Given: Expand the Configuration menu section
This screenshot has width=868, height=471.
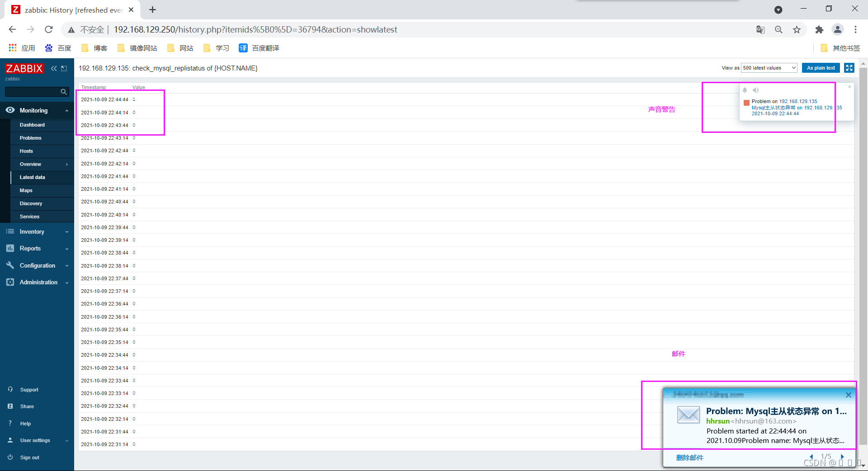Looking at the screenshot, I should [67, 266].
